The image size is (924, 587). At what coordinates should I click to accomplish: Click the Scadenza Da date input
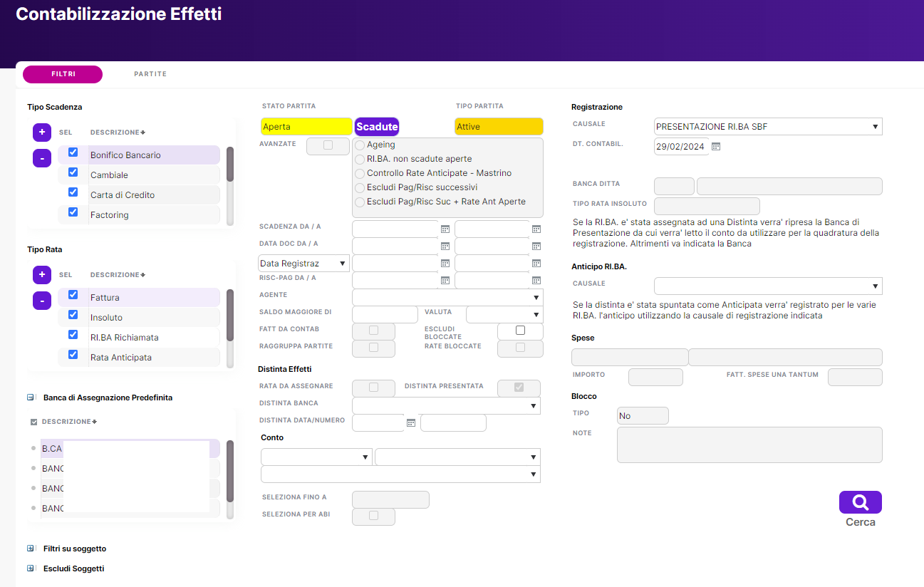coord(395,229)
